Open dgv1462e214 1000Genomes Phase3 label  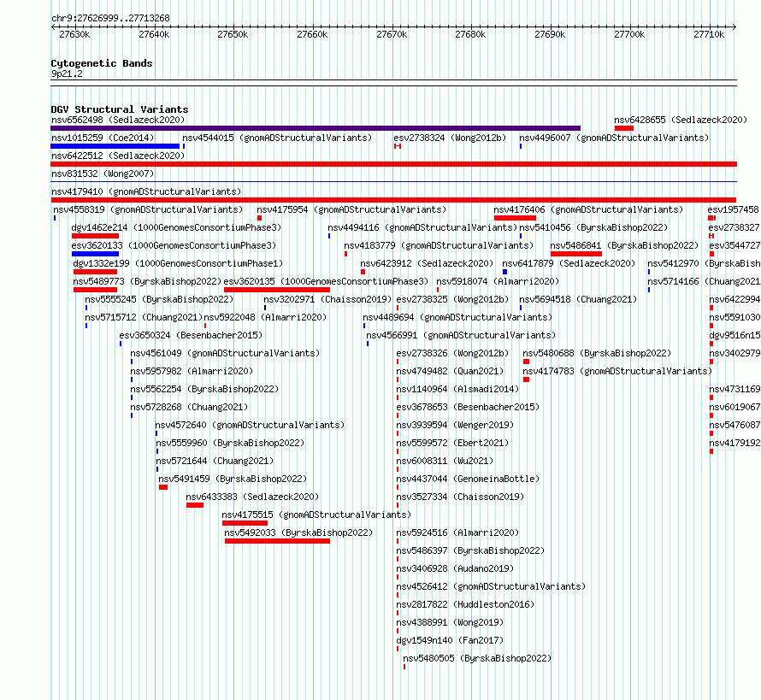(x=176, y=227)
